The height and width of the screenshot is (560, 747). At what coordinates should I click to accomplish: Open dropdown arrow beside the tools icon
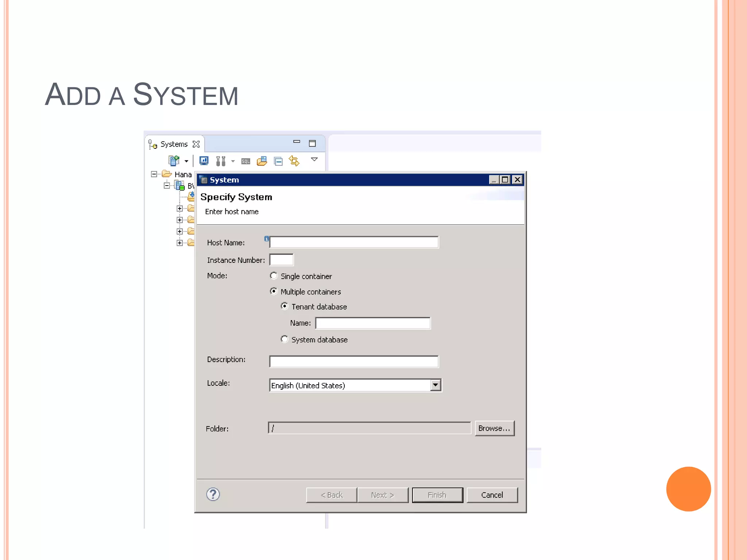(233, 161)
